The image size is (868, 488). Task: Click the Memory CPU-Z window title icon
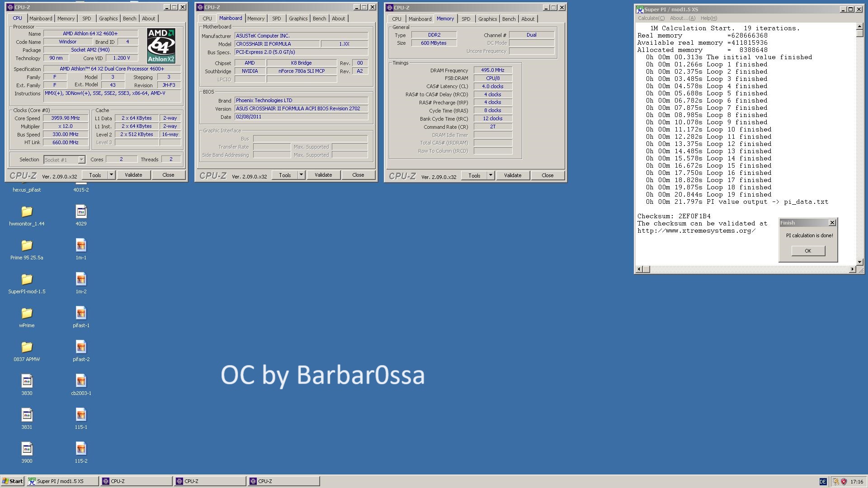(x=390, y=8)
